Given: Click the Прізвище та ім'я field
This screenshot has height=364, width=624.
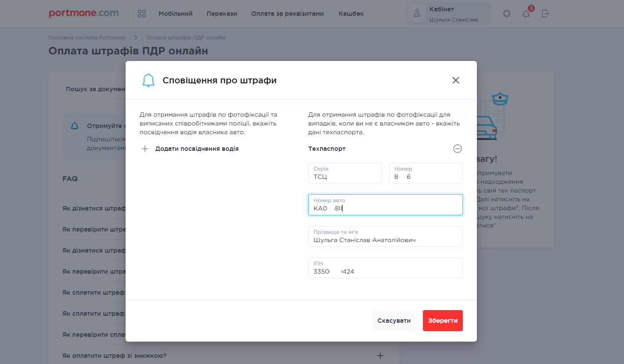Looking at the screenshot, I should click(385, 236).
